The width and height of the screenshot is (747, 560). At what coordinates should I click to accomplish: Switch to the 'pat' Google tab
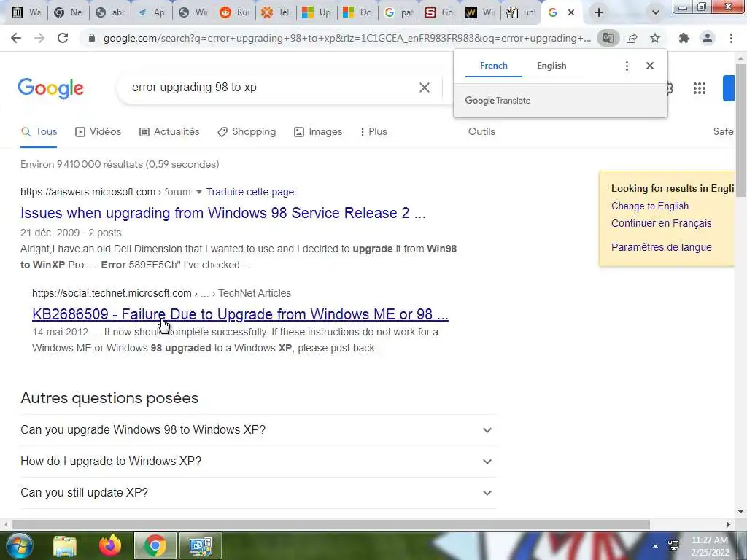(398, 13)
